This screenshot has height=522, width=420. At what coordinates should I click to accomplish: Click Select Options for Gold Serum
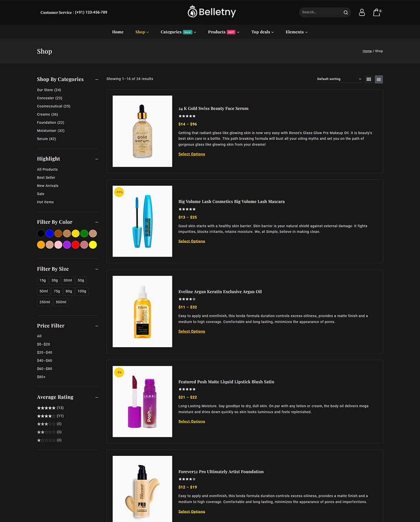pos(192,154)
